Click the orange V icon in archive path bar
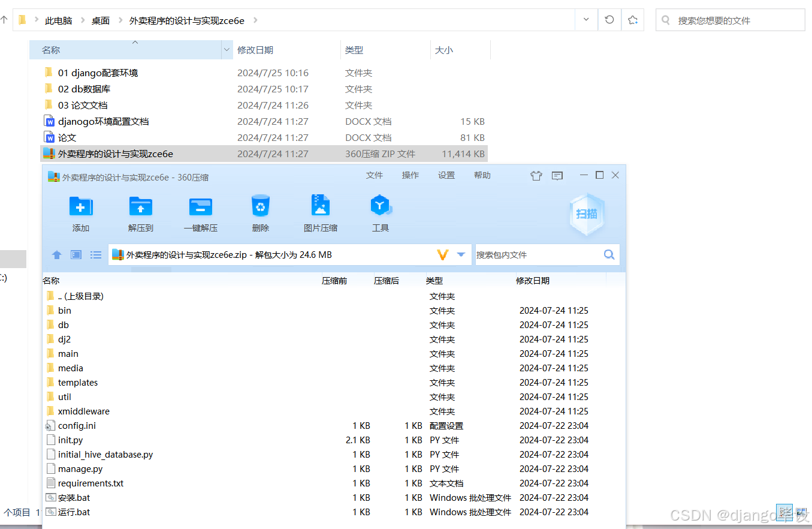The height and width of the screenshot is (529, 812). point(443,255)
